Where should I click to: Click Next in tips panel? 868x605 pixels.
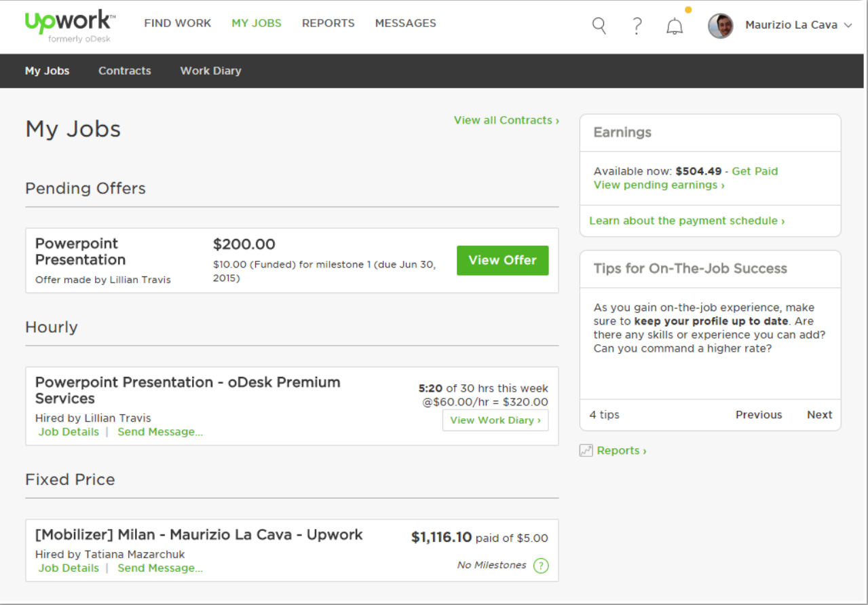click(819, 415)
